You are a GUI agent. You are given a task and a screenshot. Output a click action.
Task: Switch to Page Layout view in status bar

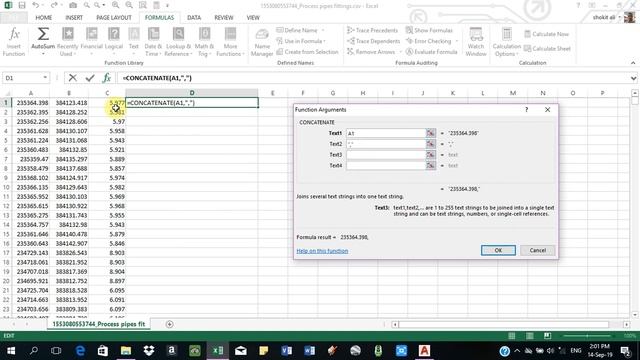(529, 336)
